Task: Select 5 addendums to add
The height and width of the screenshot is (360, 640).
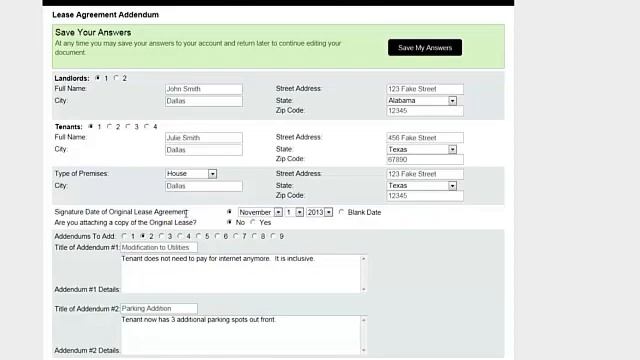Action: point(198,236)
